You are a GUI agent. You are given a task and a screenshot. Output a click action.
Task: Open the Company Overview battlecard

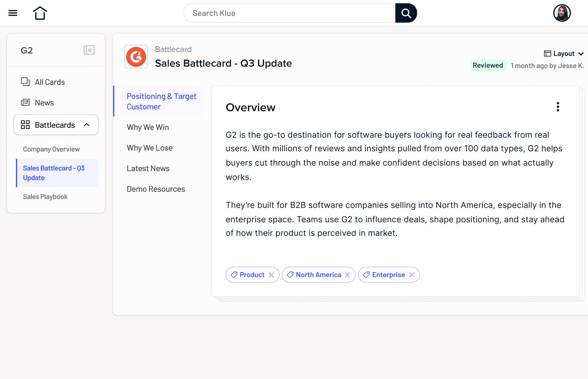[51, 149]
